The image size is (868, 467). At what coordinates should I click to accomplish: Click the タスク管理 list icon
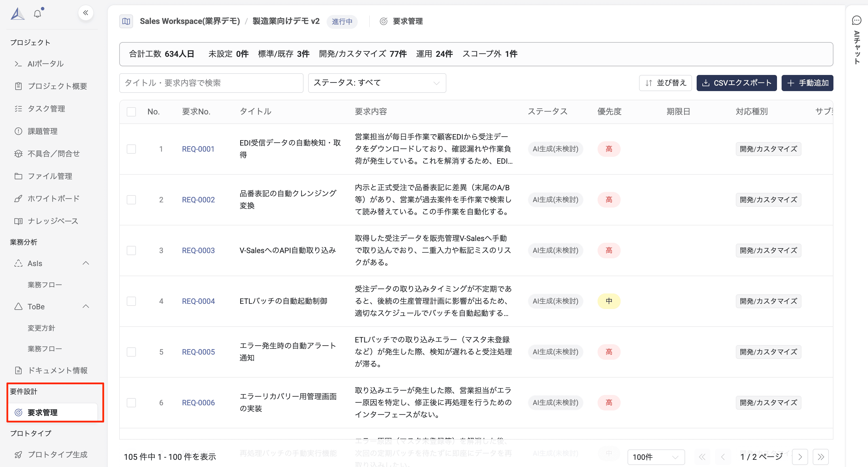(x=18, y=109)
